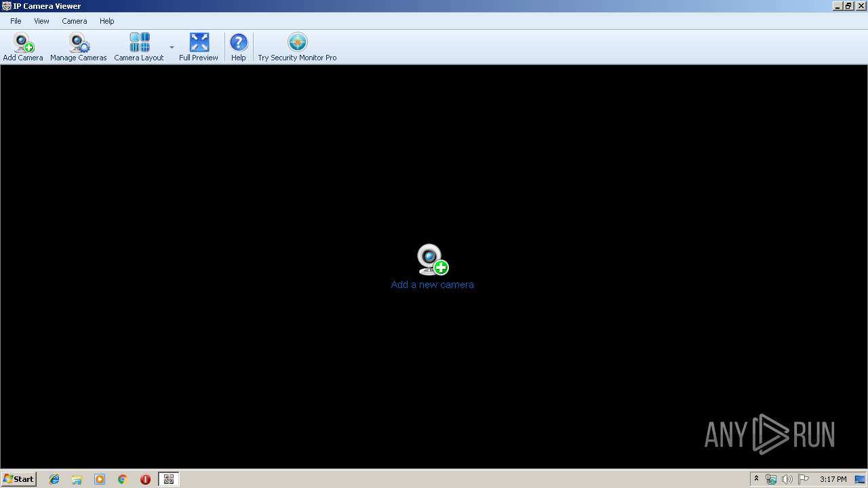The image size is (868, 488).
Task: Select the IP Camera Viewer taskbar button
Action: [169, 479]
